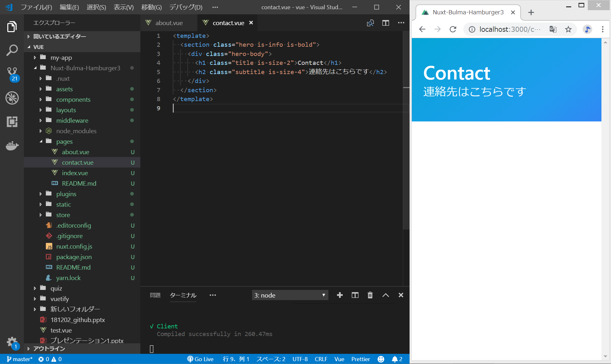Click the editor minimap scrollbar

click(x=406, y=130)
